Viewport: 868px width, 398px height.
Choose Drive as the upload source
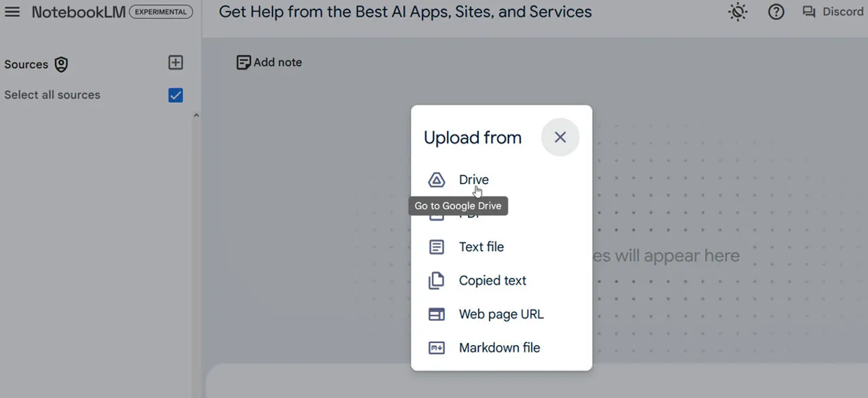(x=473, y=180)
